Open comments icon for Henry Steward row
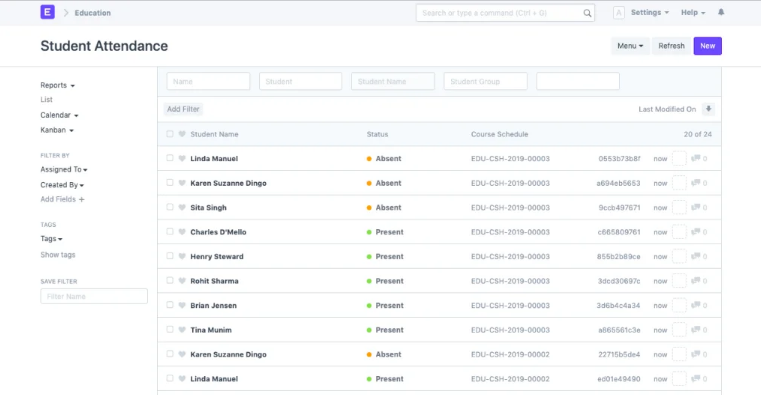This screenshot has width=761, height=395. pos(695,256)
